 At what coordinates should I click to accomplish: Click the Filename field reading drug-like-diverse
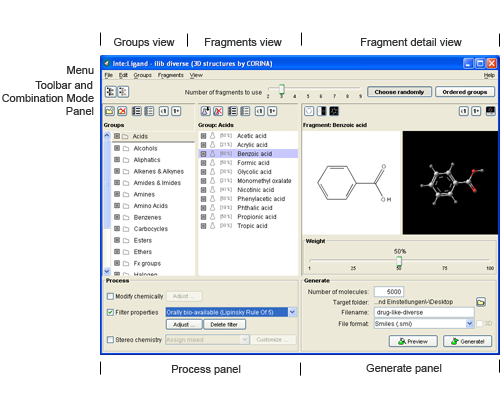pos(424,312)
